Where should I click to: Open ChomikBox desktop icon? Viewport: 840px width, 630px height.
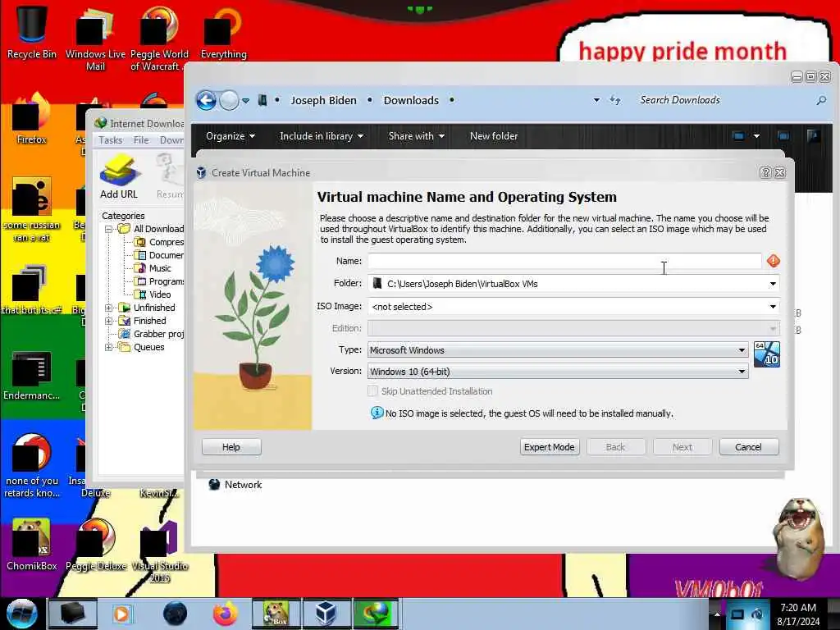[32, 545]
